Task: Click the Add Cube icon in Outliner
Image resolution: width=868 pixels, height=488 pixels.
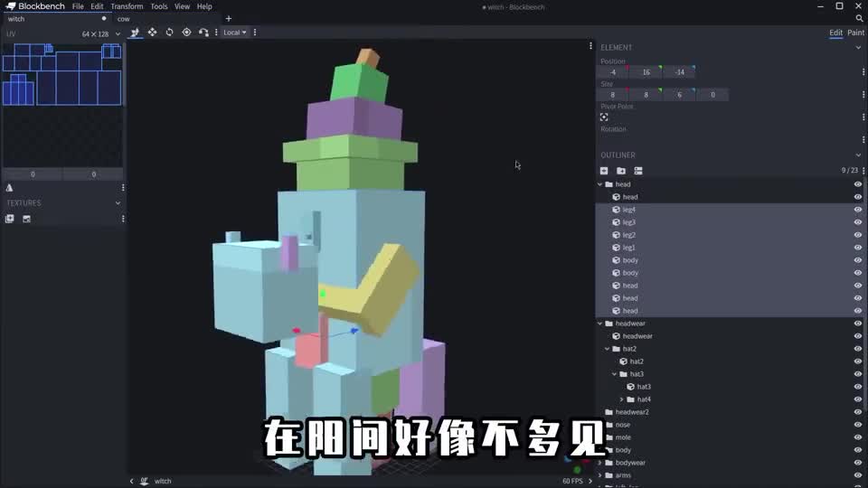Action: 604,171
